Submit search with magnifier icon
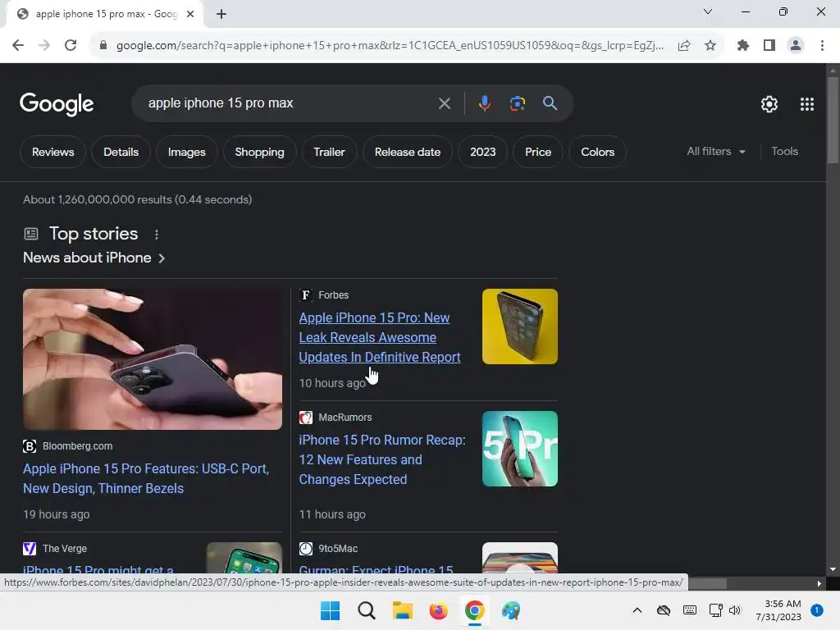Image resolution: width=840 pixels, height=630 pixels. (x=550, y=103)
